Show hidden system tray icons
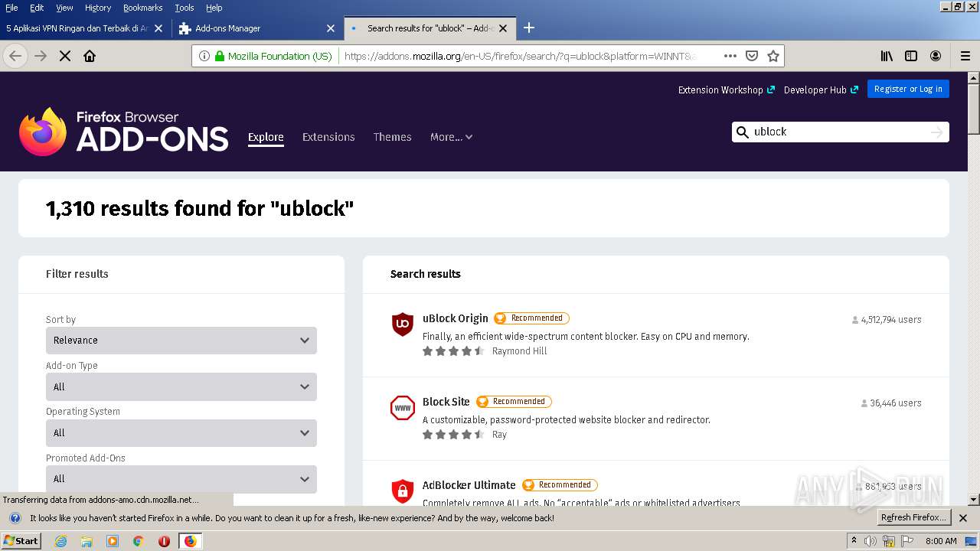 coord(854,541)
